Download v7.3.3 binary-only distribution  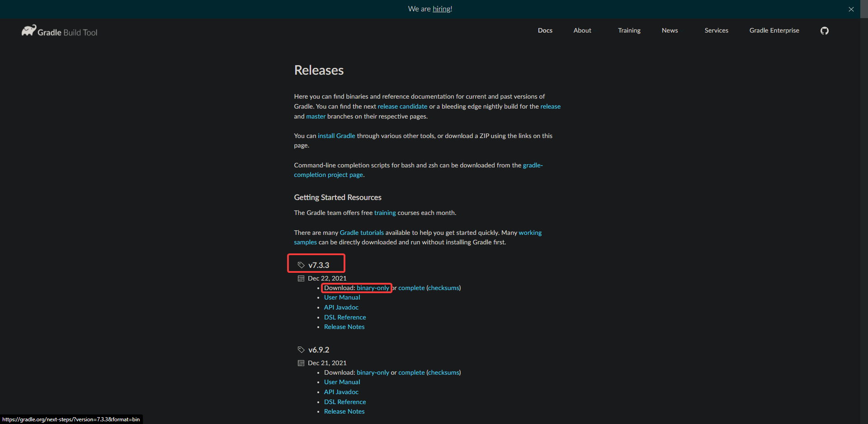[x=373, y=288]
